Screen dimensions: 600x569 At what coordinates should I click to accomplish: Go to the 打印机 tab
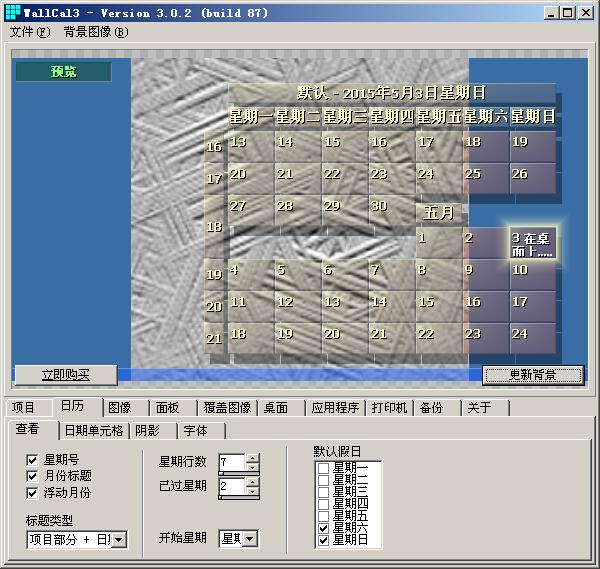tap(389, 408)
